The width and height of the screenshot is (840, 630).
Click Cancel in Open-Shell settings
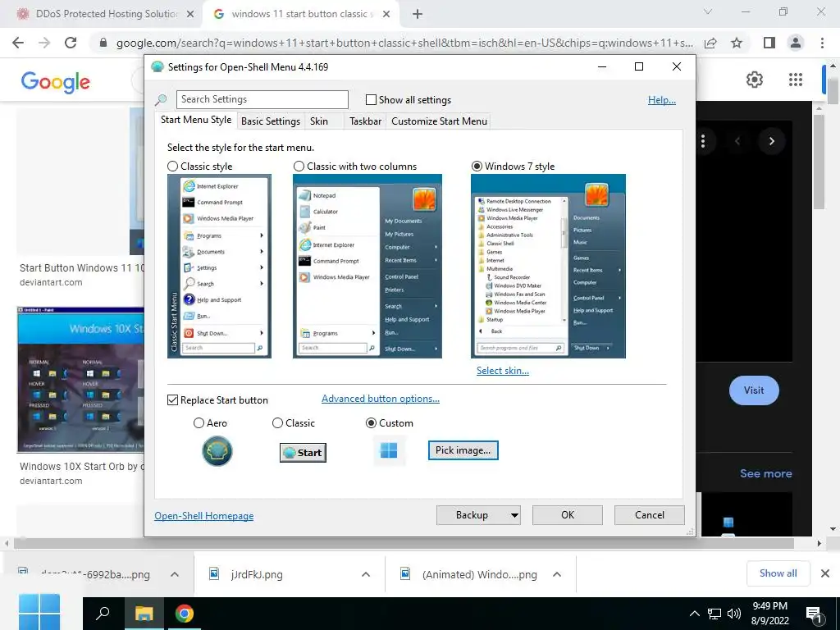click(650, 515)
